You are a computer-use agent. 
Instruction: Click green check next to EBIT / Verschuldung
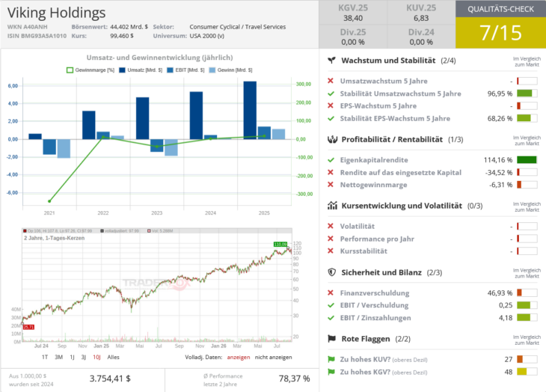coord(331,305)
